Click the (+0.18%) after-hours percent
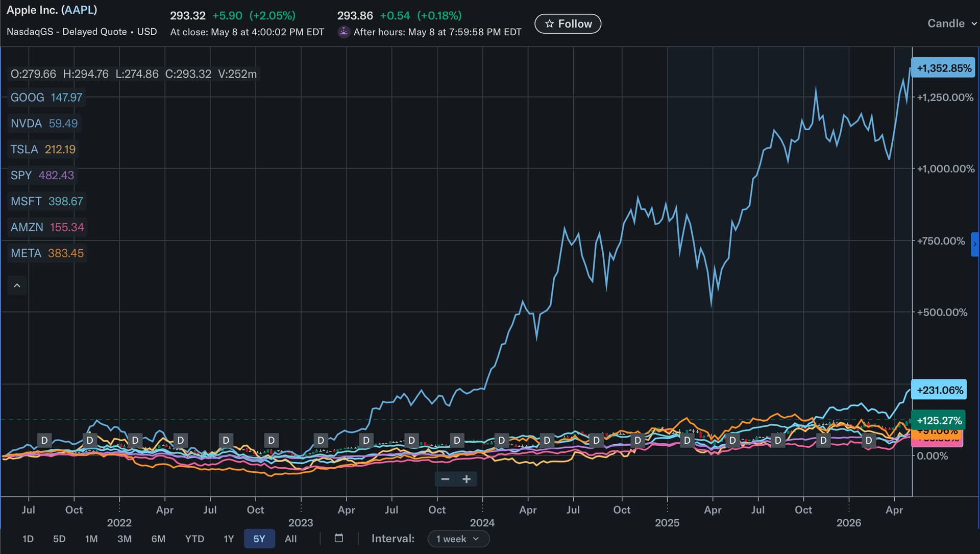980x554 pixels. click(x=439, y=16)
